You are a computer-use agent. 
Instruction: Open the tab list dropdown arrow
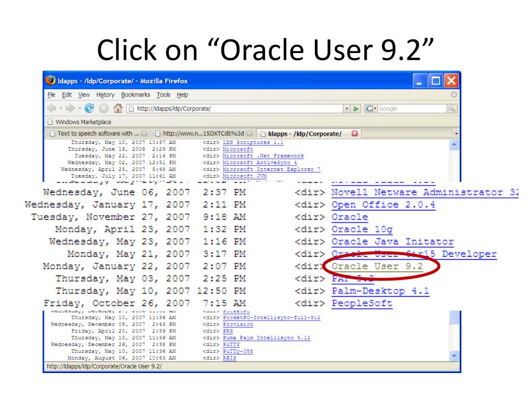point(456,134)
